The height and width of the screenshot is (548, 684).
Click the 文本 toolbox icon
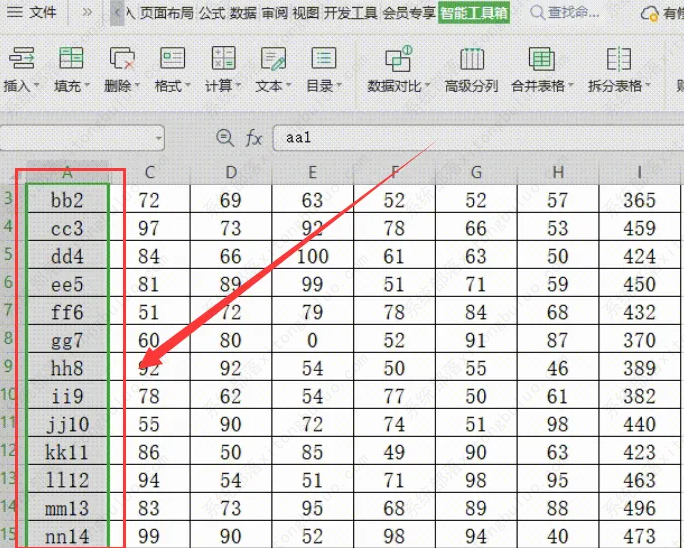274,58
